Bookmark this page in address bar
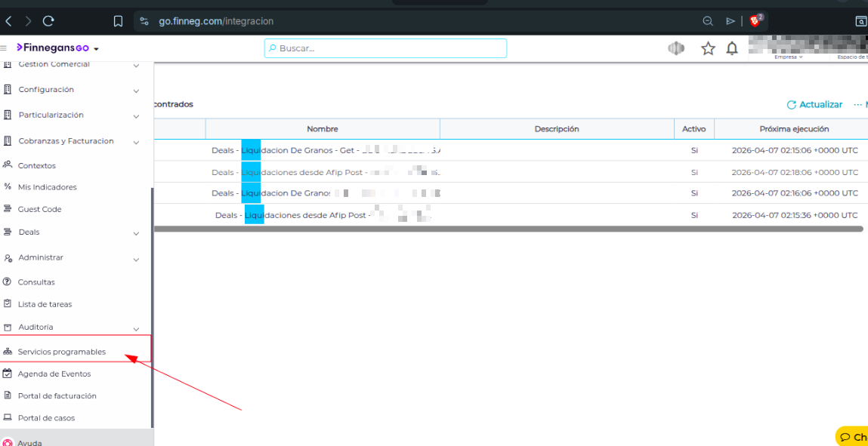 coord(118,21)
